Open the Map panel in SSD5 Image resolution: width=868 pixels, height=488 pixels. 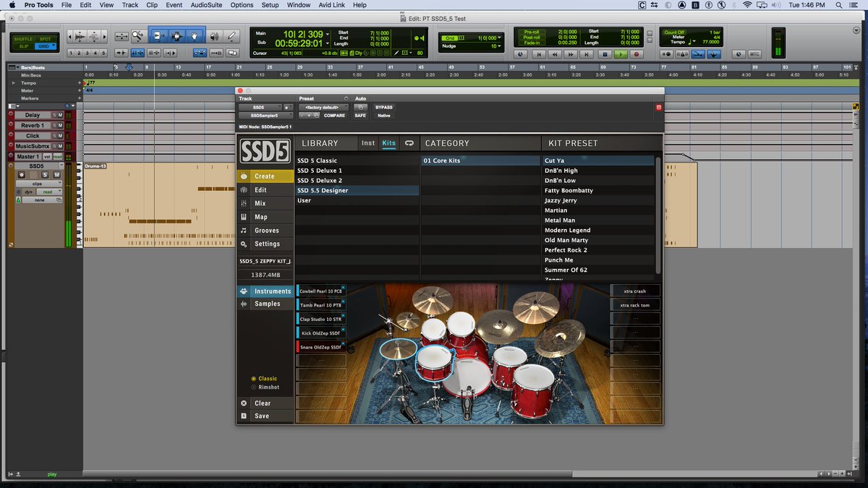pos(265,216)
